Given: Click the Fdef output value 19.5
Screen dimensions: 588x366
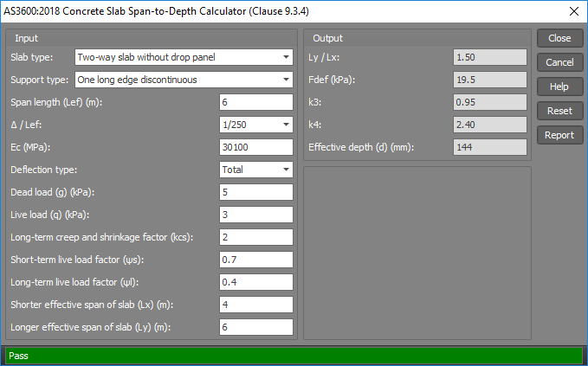Looking at the screenshot, I should click(x=490, y=80).
